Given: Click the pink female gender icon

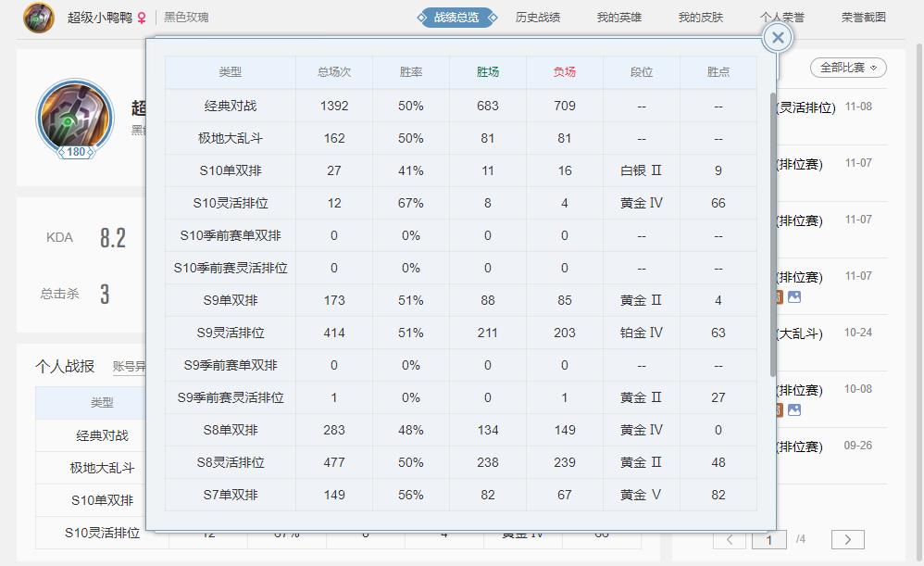Looking at the screenshot, I should (142, 18).
